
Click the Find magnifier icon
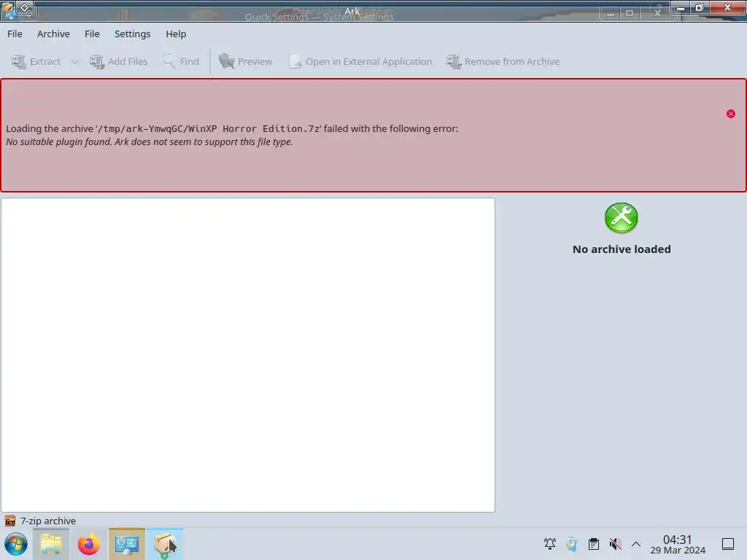coord(169,61)
